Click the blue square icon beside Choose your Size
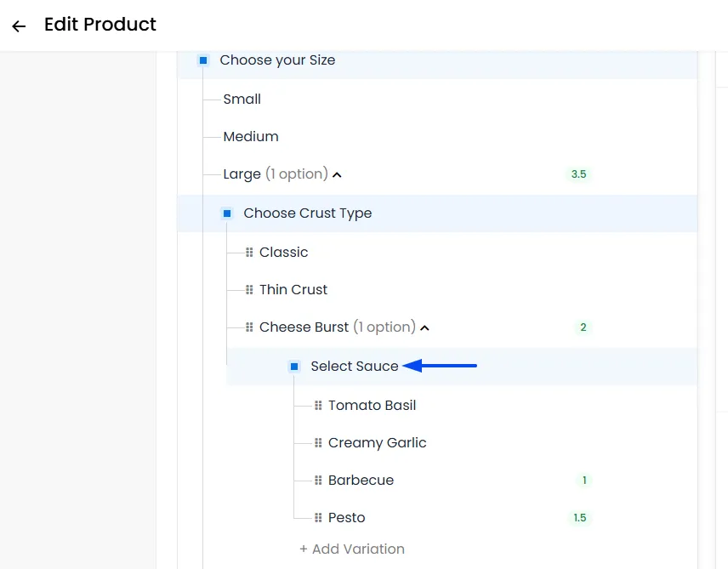Screen dimensions: 728x569 [203, 60]
